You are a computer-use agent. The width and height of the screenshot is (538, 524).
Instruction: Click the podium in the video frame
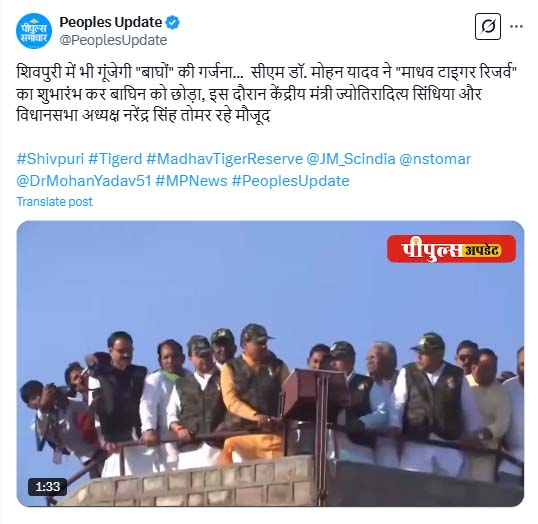(x=315, y=395)
